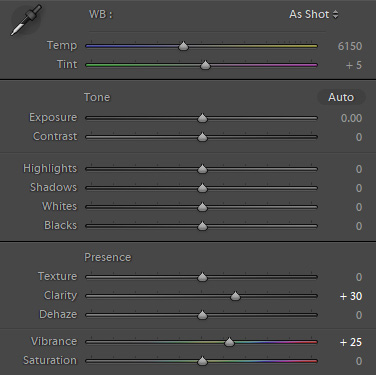Click the Saturation slider knob
Viewport: 376px width, 375px height.
pos(202,361)
